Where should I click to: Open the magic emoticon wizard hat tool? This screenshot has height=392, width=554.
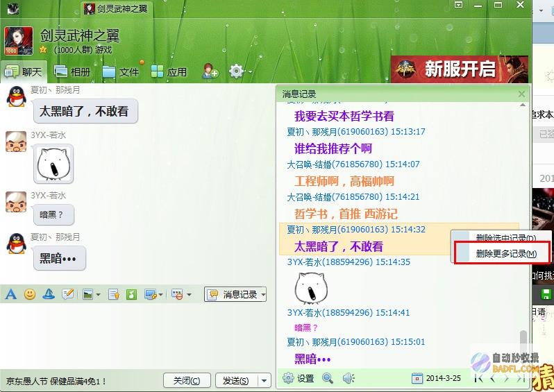click(x=49, y=293)
